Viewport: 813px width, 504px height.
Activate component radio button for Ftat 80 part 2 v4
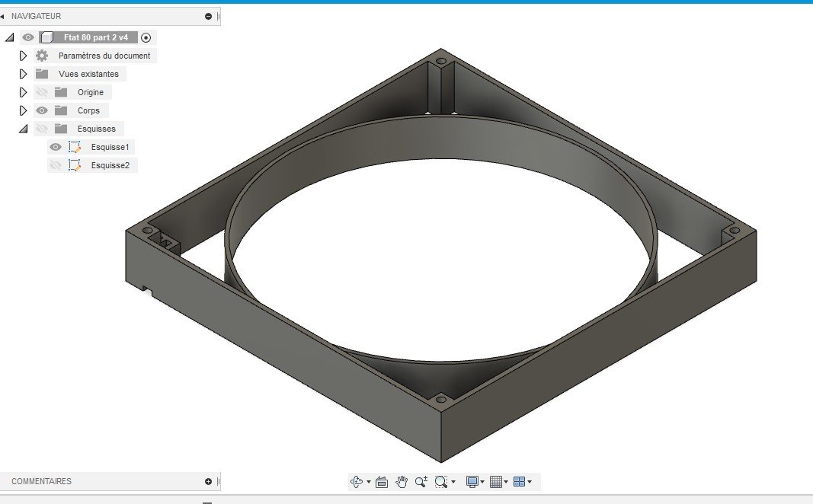[x=146, y=37]
